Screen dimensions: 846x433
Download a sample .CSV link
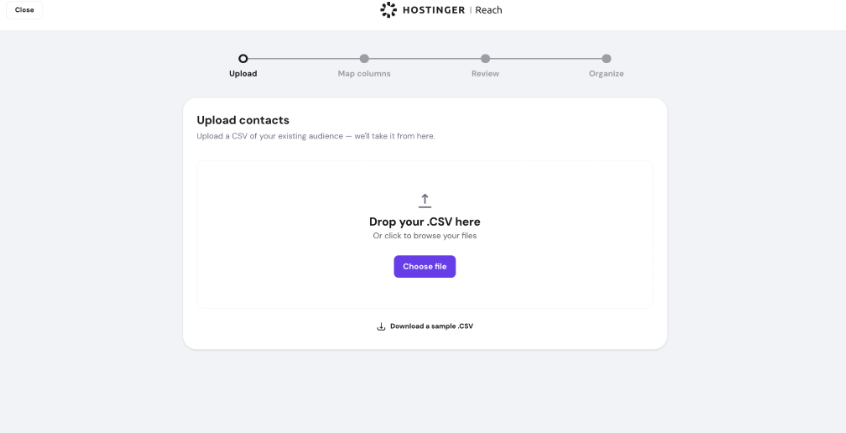point(432,326)
